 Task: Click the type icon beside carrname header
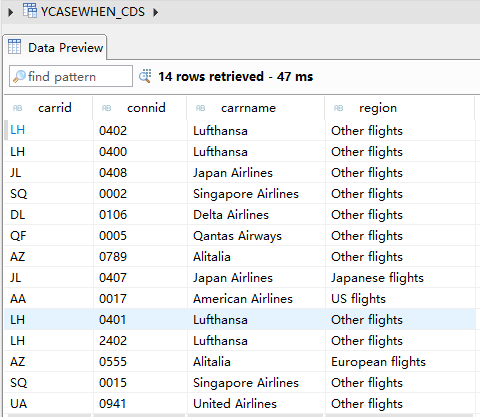coord(200,108)
